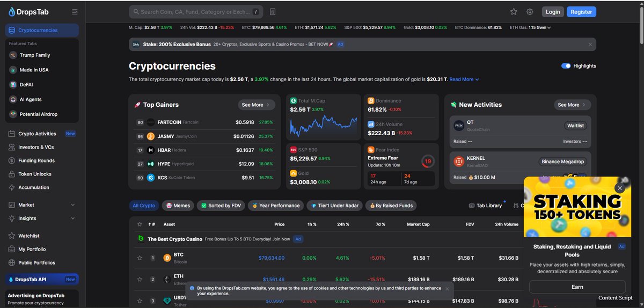Open Cryptocurrencies sidebar item
This screenshot has height=308, width=644.
[42, 31]
